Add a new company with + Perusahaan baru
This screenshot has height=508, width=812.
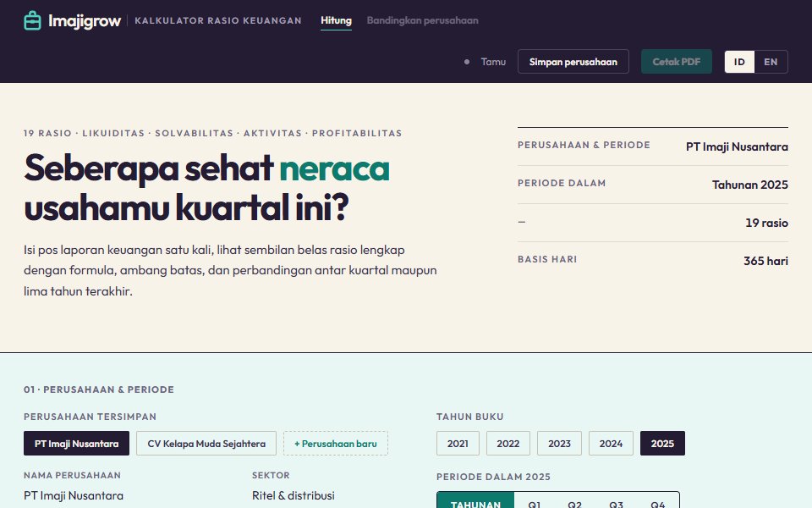click(336, 443)
